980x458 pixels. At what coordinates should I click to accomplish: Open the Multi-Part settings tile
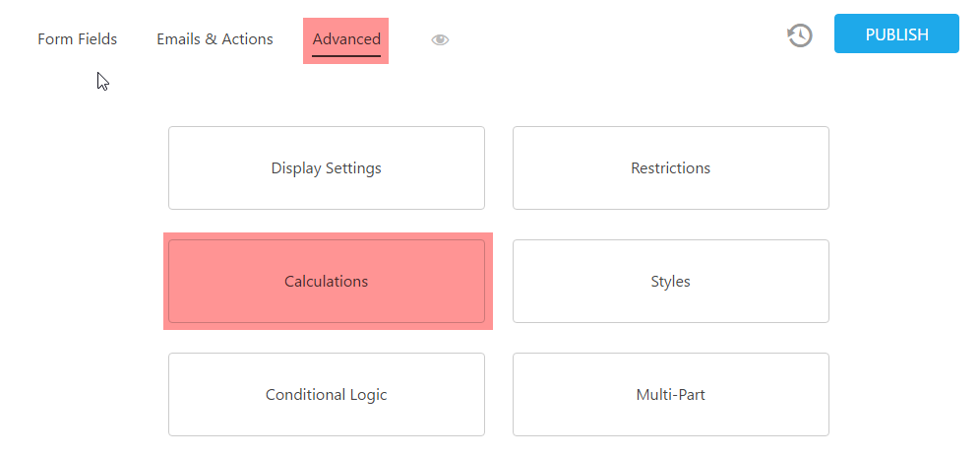[x=670, y=395]
